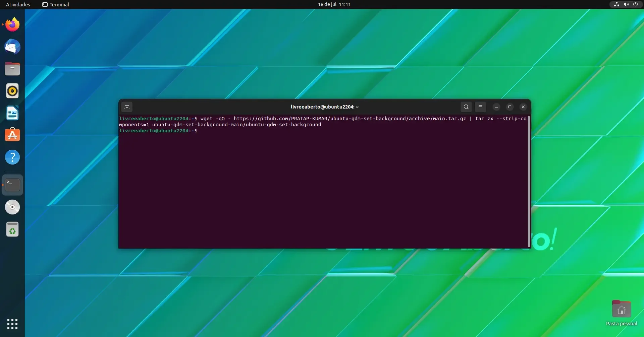Screen dimensions: 644x337
Task: Open the terminal hamburger menu
Action: pos(480,107)
